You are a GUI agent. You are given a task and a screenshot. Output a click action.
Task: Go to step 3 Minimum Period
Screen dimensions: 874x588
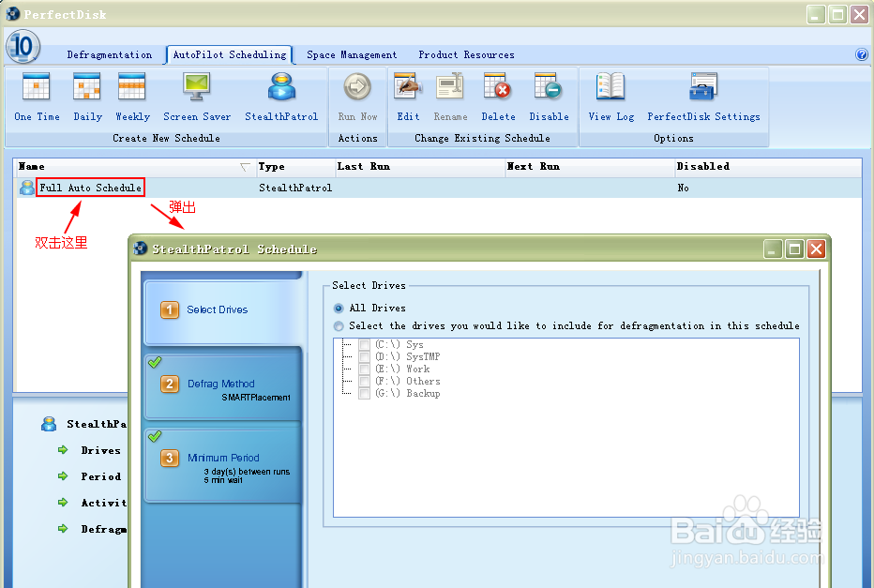click(x=223, y=465)
